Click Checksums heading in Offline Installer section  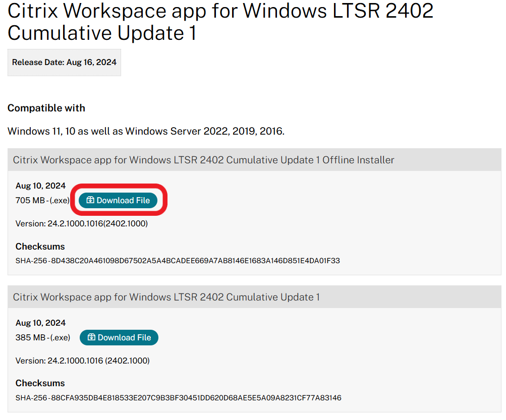coord(40,247)
